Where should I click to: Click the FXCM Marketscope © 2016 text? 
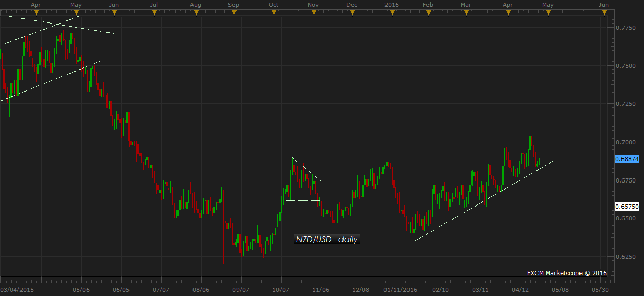pyautogui.click(x=567, y=273)
